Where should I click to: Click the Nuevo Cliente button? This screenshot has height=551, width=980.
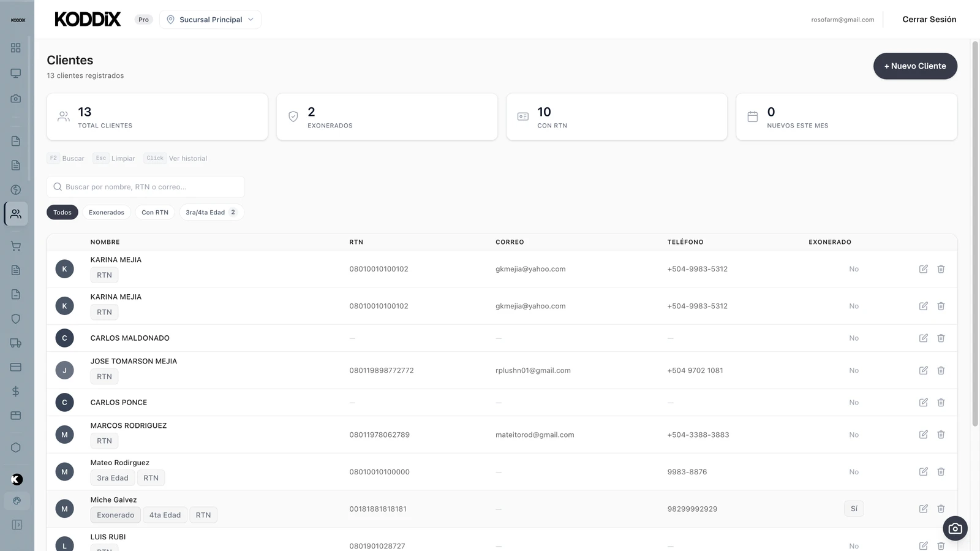click(914, 66)
